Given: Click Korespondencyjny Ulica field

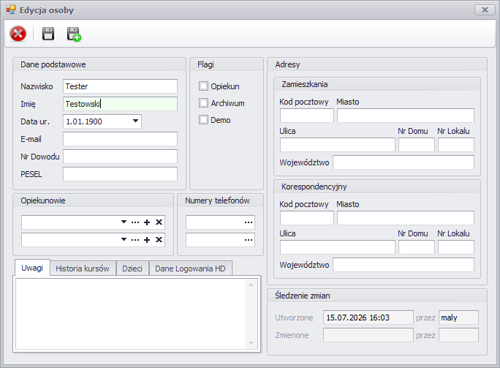Looking at the screenshot, I should [x=338, y=247].
